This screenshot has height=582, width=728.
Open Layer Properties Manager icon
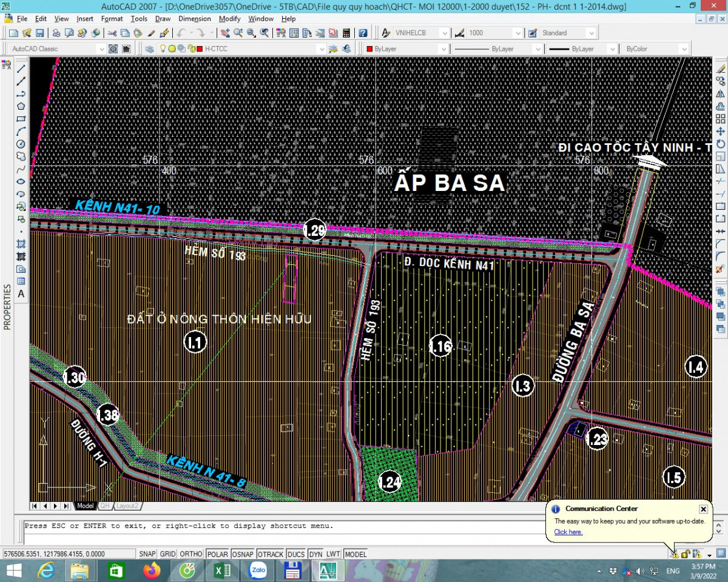150,48
